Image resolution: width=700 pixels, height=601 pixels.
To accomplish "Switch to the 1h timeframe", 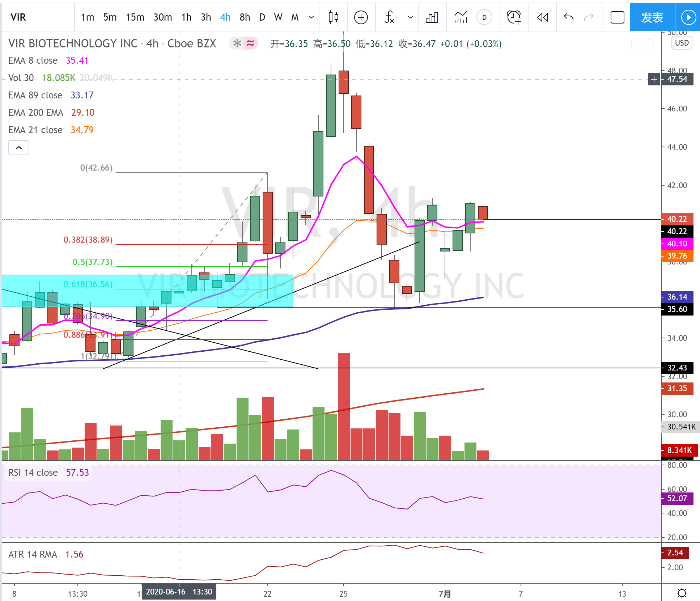I will point(186,17).
